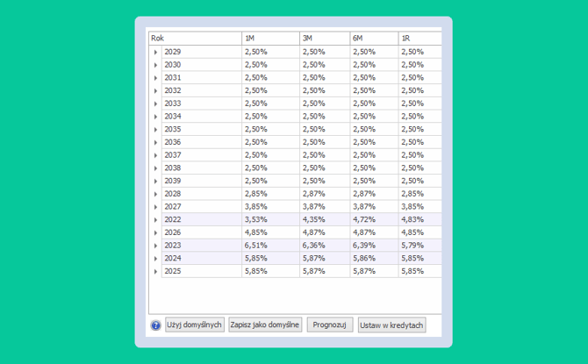This screenshot has width=588, height=364.
Task: Select the year cell 2028
Action: 202,194
